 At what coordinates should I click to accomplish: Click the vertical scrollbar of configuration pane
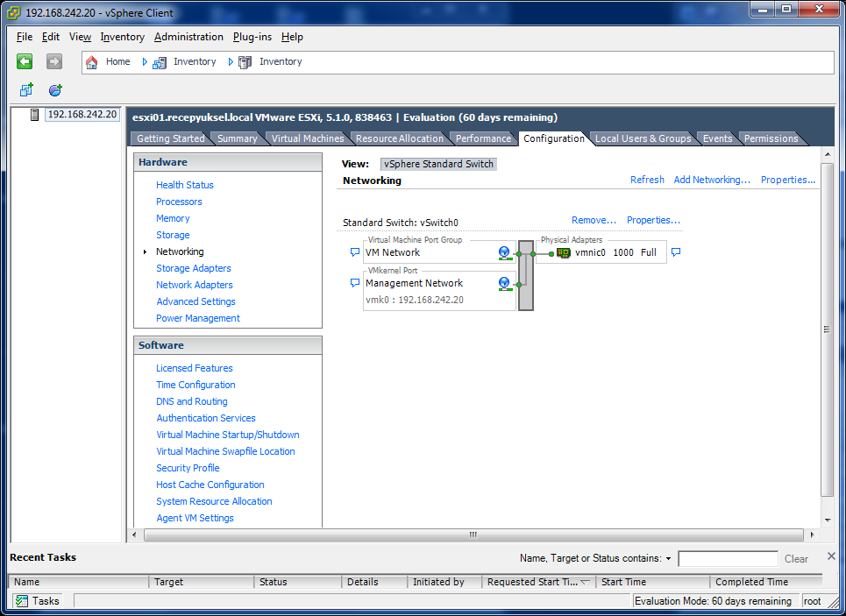pyautogui.click(x=827, y=329)
